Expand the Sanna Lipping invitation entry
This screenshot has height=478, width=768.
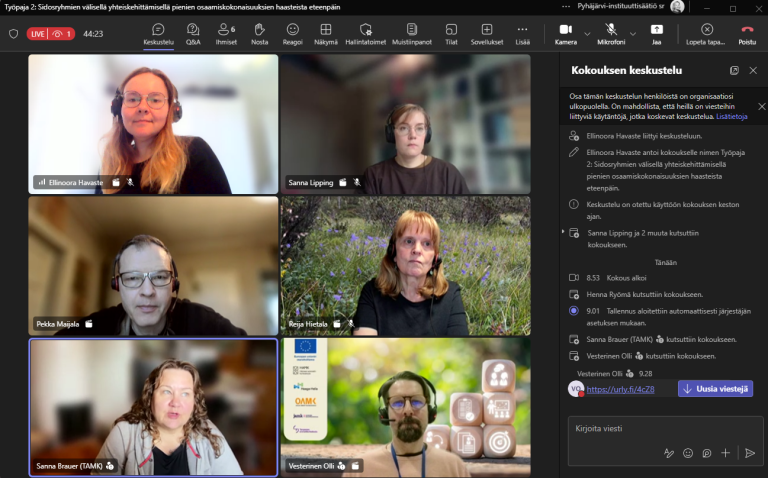pyautogui.click(x=563, y=231)
